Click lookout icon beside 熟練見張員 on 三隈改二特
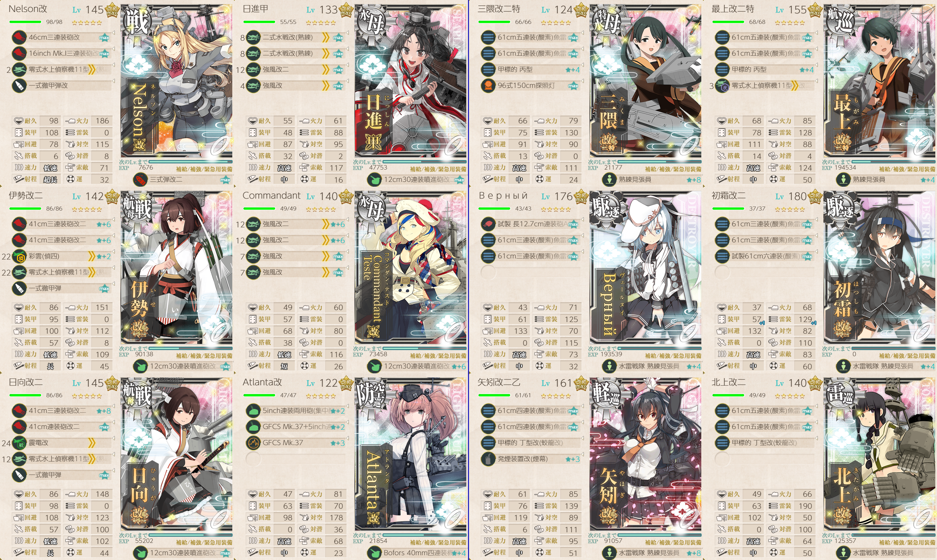The width and height of the screenshot is (937, 560). tap(609, 179)
